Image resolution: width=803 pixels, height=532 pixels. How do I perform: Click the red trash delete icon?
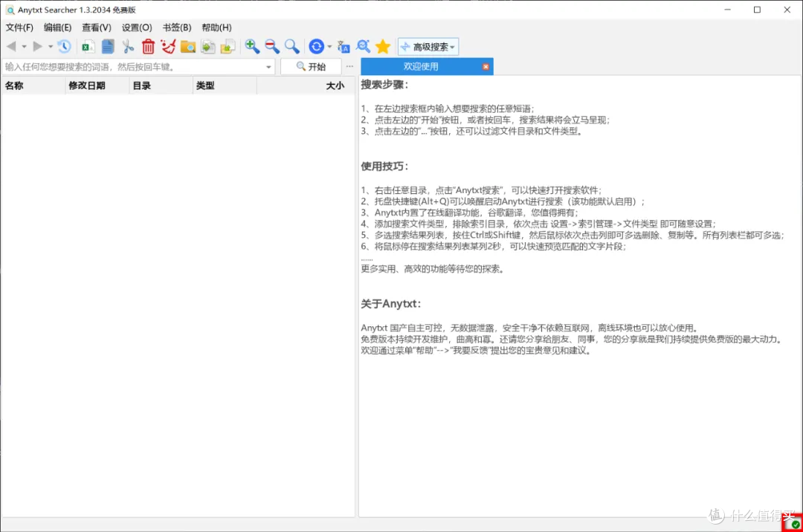point(148,47)
